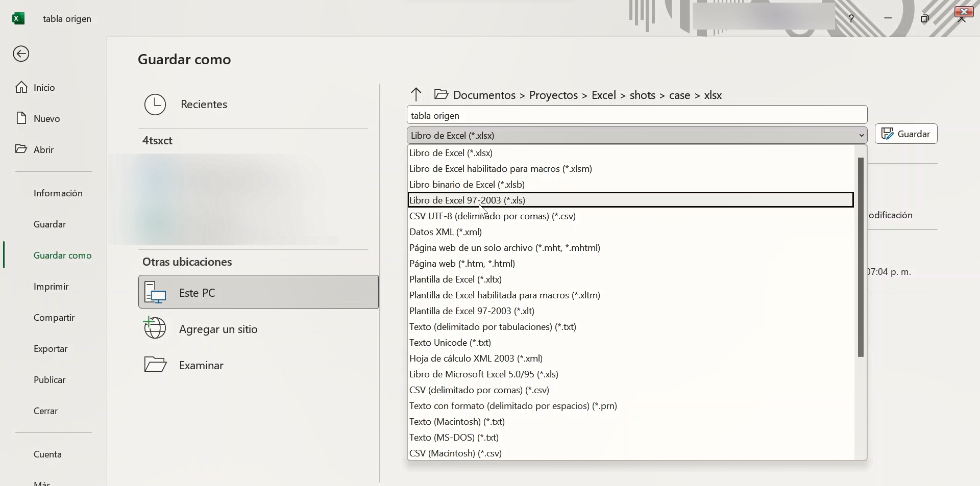
Task: Pick Página web de un solo archivo
Action: point(631,247)
